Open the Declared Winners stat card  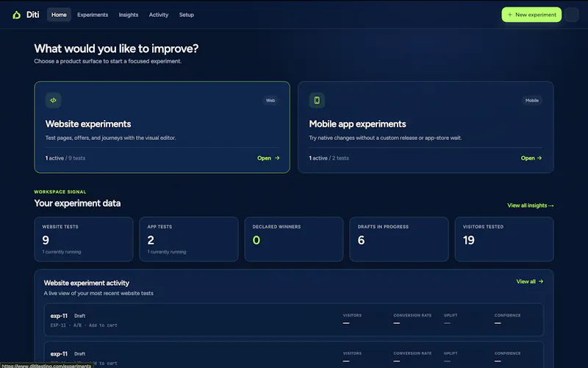(294, 239)
